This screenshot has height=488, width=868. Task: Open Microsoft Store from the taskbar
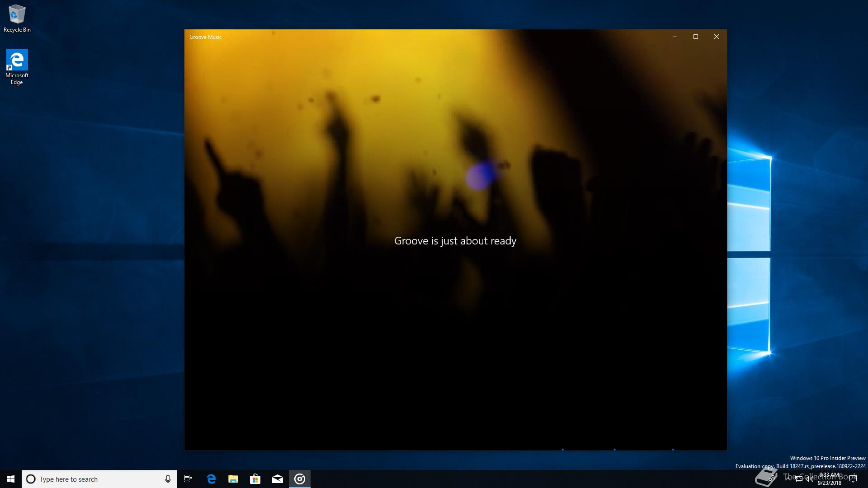click(x=255, y=479)
